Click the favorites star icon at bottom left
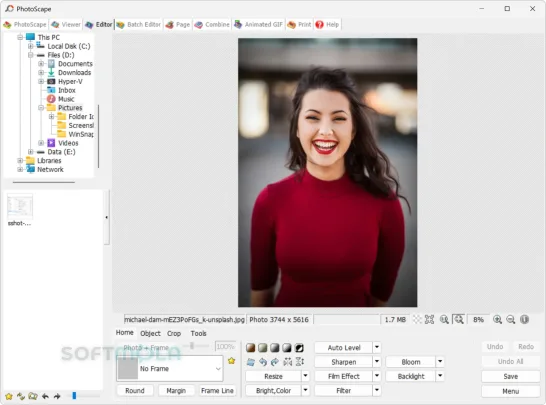 (9, 396)
